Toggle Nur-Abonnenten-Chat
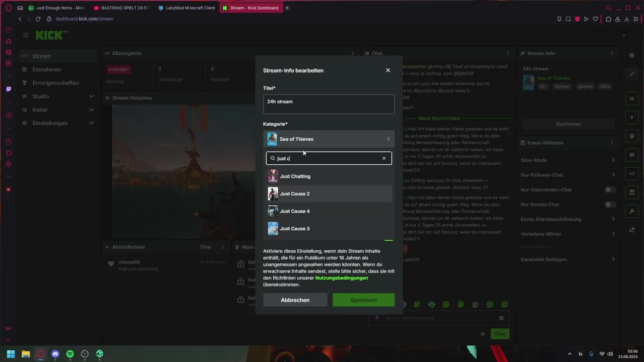This screenshot has width=644, height=362. click(610, 190)
